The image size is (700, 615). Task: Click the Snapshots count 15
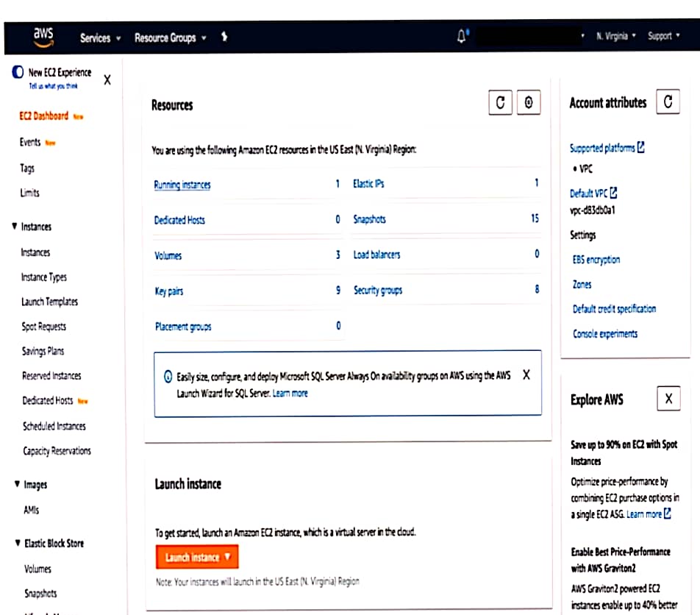535,218
